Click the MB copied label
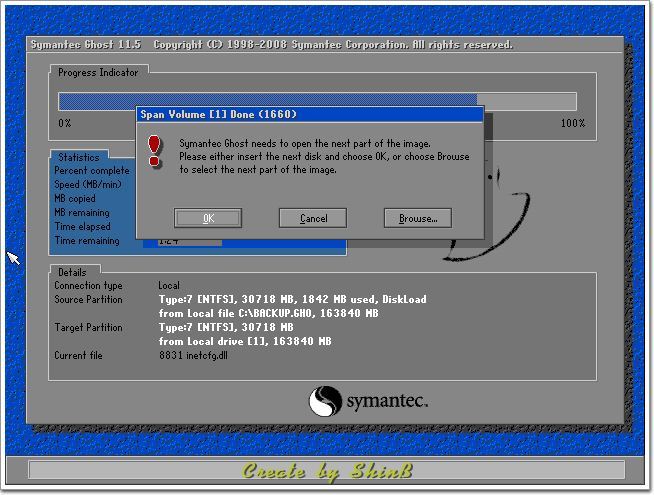The height and width of the screenshot is (495, 654). point(75,199)
